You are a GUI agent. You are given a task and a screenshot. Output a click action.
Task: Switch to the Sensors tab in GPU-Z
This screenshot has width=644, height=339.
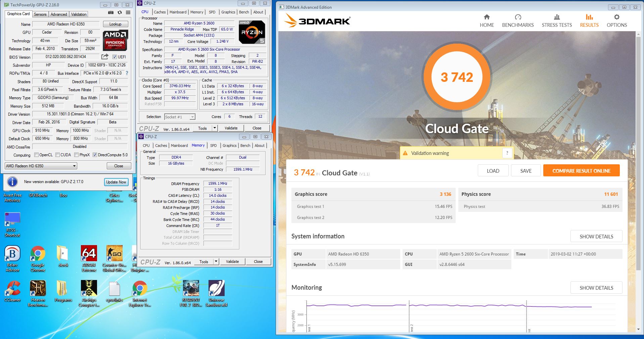[40, 14]
